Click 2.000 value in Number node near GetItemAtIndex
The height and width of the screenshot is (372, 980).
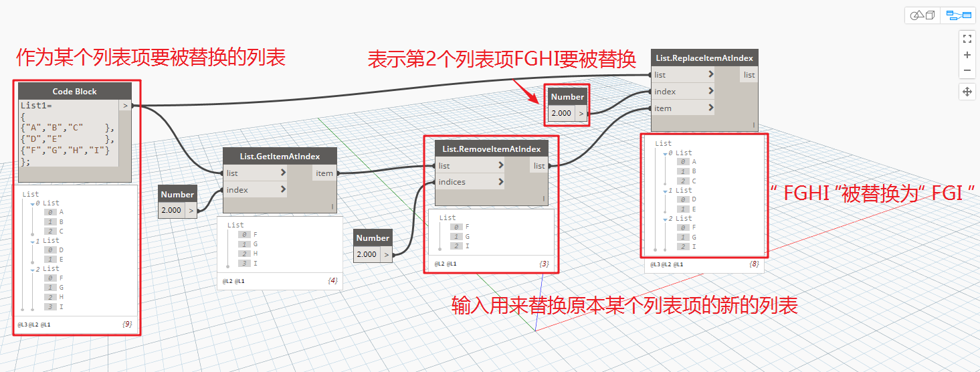171,210
